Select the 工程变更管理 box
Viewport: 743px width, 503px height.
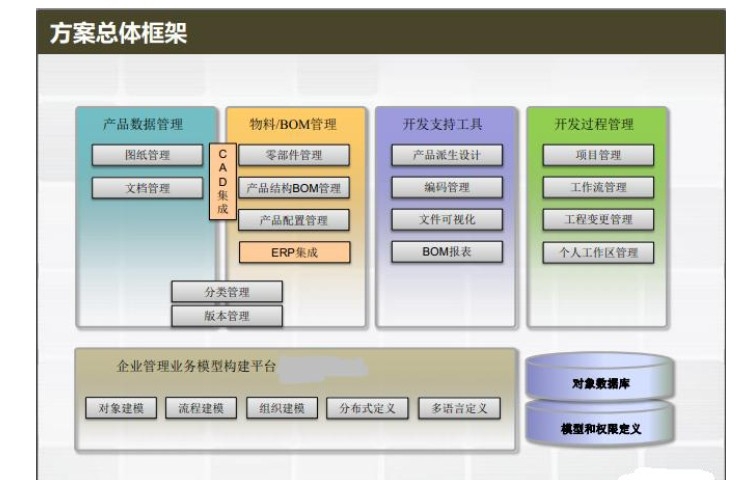click(x=598, y=219)
